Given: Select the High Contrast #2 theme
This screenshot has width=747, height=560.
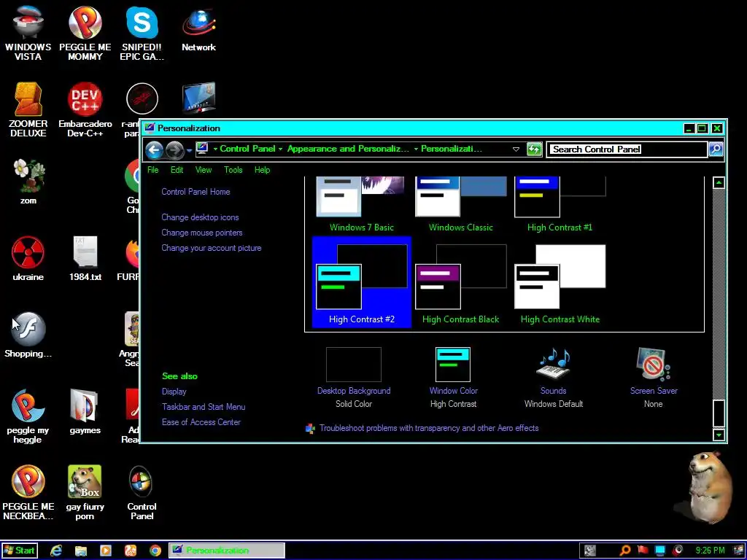Looking at the screenshot, I should pyautogui.click(x=362, y=282).
